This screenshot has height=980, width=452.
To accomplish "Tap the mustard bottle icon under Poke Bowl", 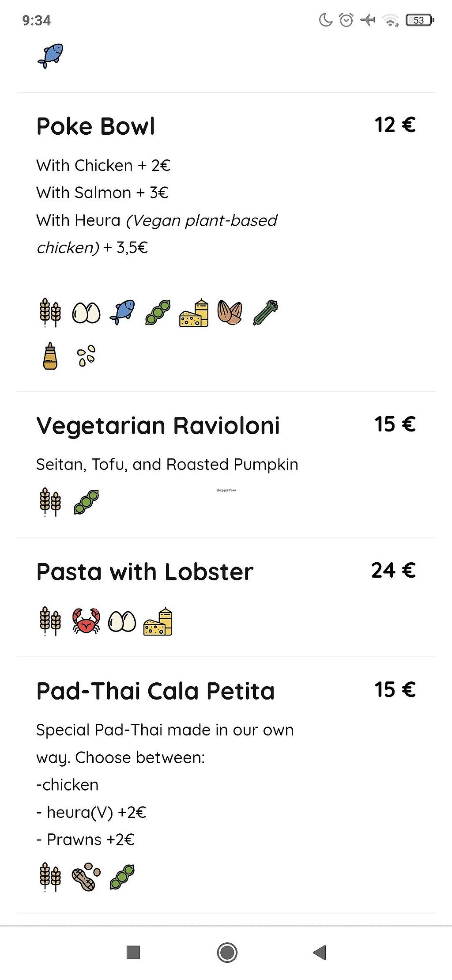I will (50, 356).
